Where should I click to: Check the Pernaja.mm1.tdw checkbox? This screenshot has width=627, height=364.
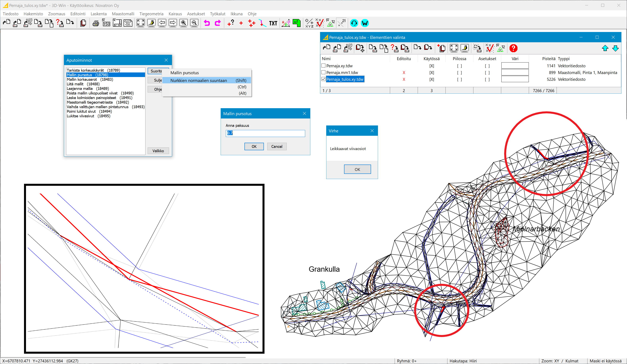click(323, 72)
